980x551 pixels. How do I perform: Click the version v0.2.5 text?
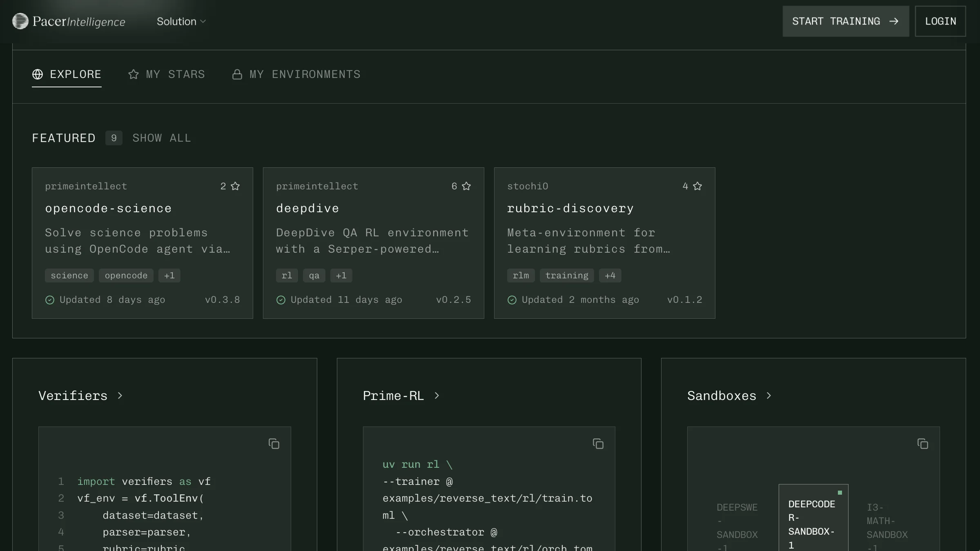(454, 300)
